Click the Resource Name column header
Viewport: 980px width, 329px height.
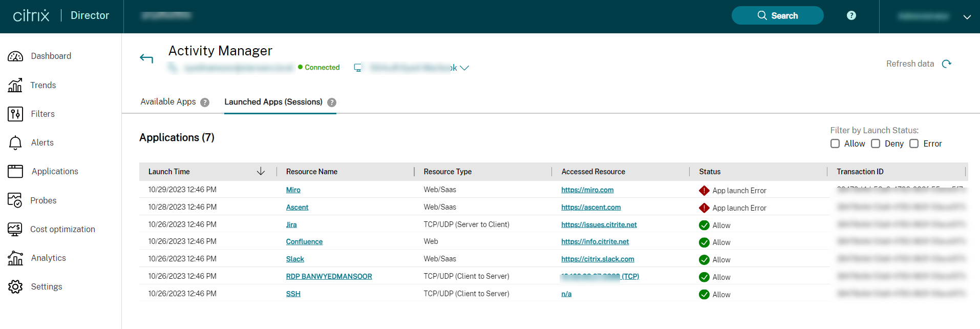click(311, 172)
